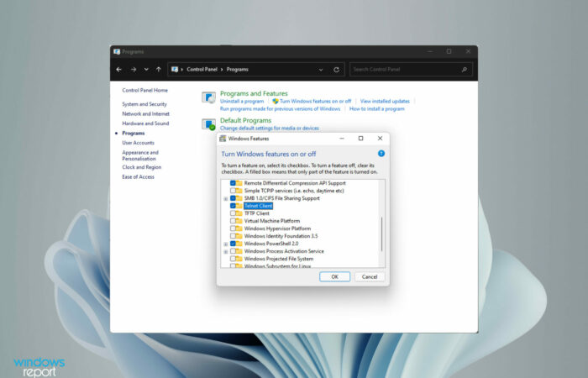This screenshot has width=588, height=378.
Task: Minimize the Windows Features dialog
Action: pyautogui.click(x=342, y=139)
